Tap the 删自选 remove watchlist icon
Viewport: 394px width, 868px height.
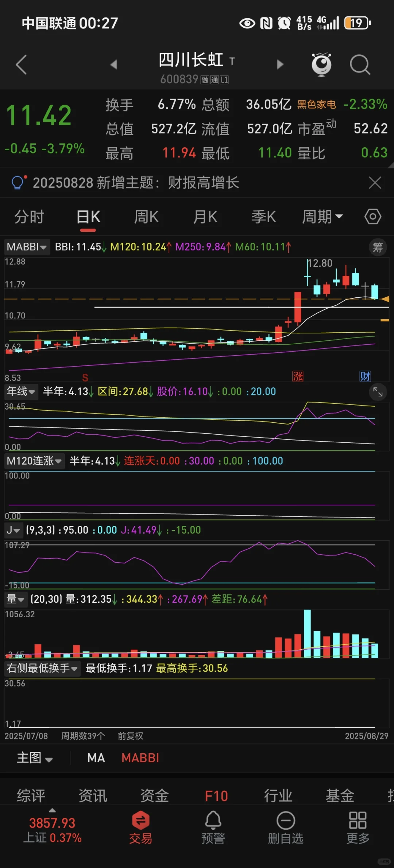pyautogui.click(x=286, y=828)
